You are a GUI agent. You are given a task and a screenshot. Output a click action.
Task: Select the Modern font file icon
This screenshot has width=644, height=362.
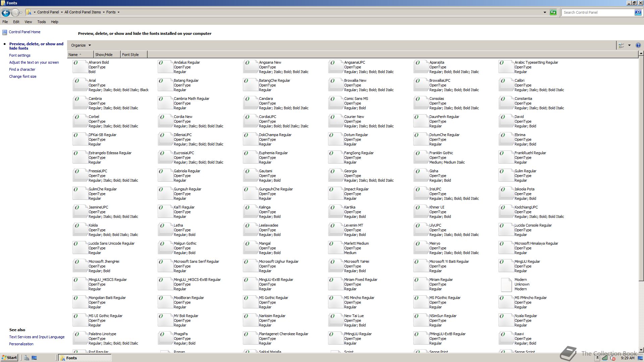[506, 284]
